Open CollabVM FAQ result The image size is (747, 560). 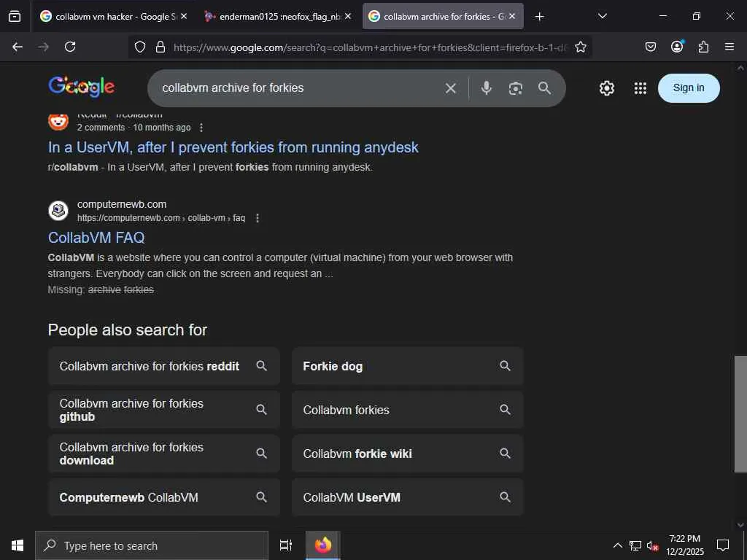point(96,238)
